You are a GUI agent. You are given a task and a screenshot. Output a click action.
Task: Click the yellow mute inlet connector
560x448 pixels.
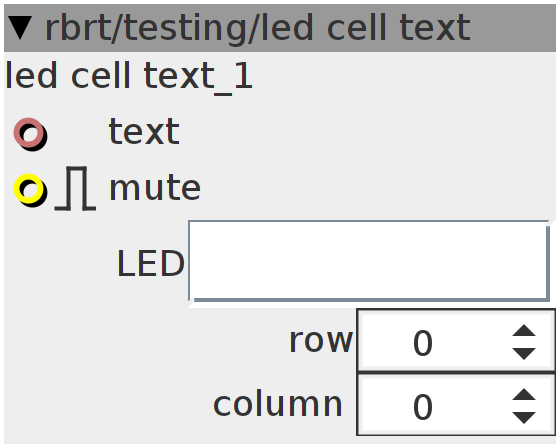[30, 190]
